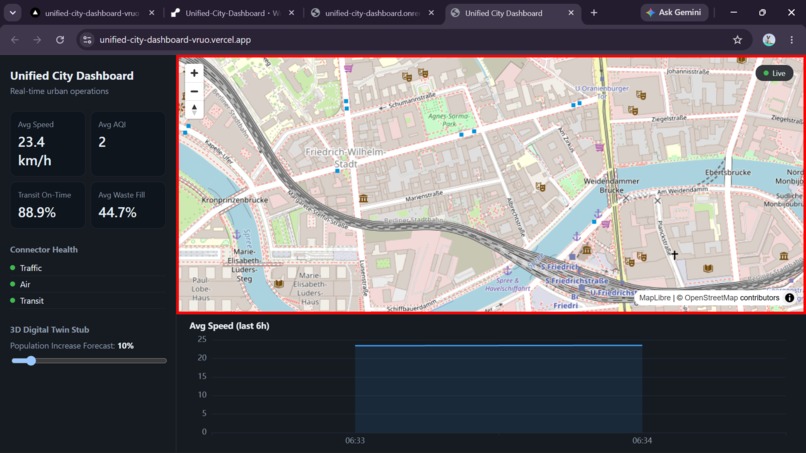Click the 10% population forecast value

click(125, 346)
